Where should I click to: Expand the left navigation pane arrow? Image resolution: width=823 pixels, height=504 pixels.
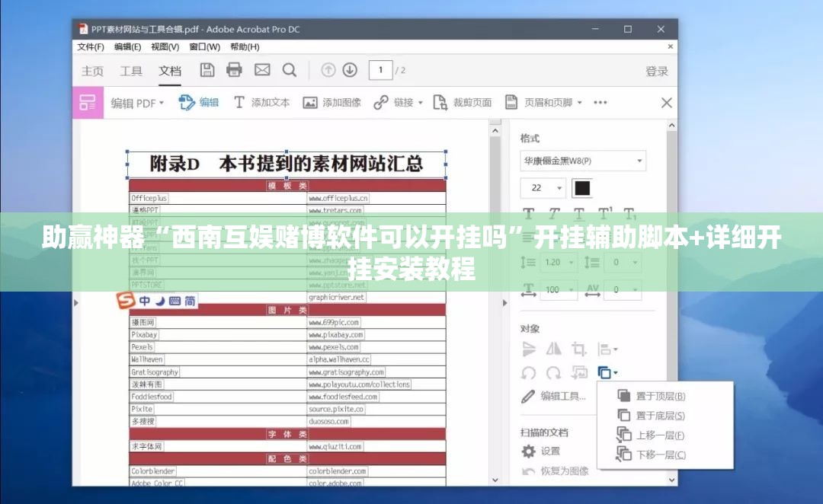[76, 302]
